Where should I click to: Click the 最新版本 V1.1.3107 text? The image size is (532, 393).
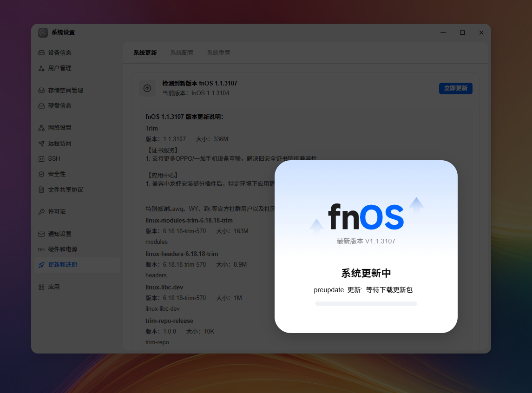pyautogui.click(x=366, y=241)
